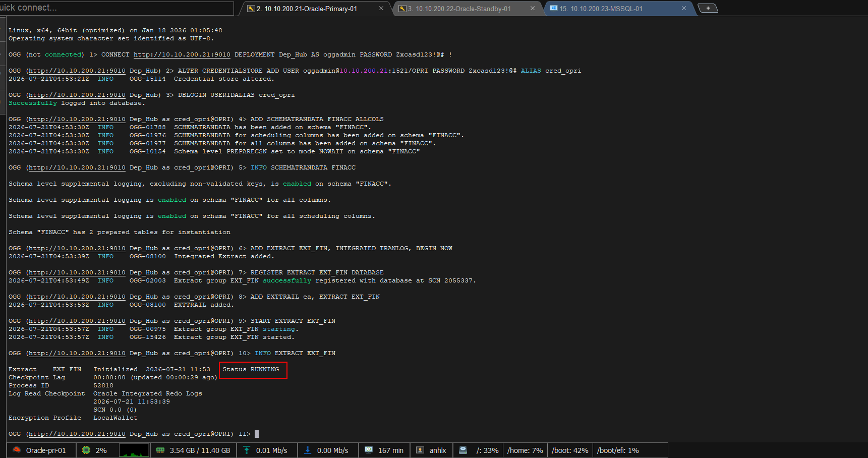
Task: Click the 0.00 Mb/s download speed
Action: click(x=332, y=450)
